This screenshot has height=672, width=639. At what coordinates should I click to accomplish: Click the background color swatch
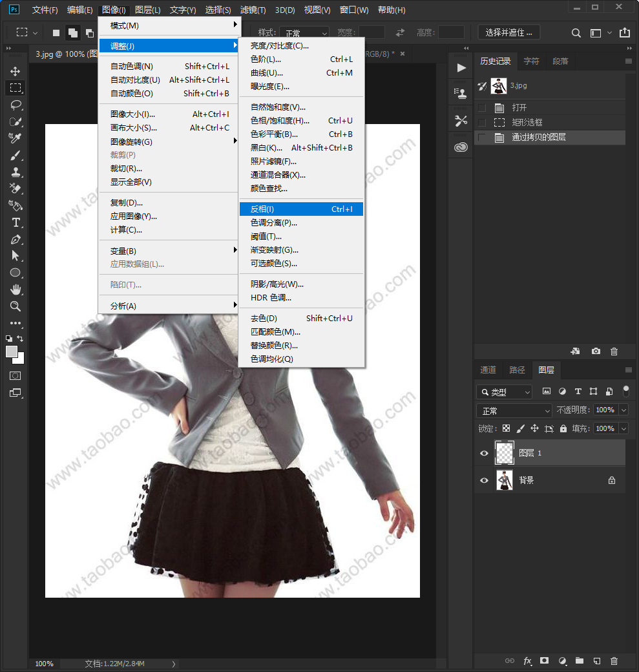pos(20,359)
